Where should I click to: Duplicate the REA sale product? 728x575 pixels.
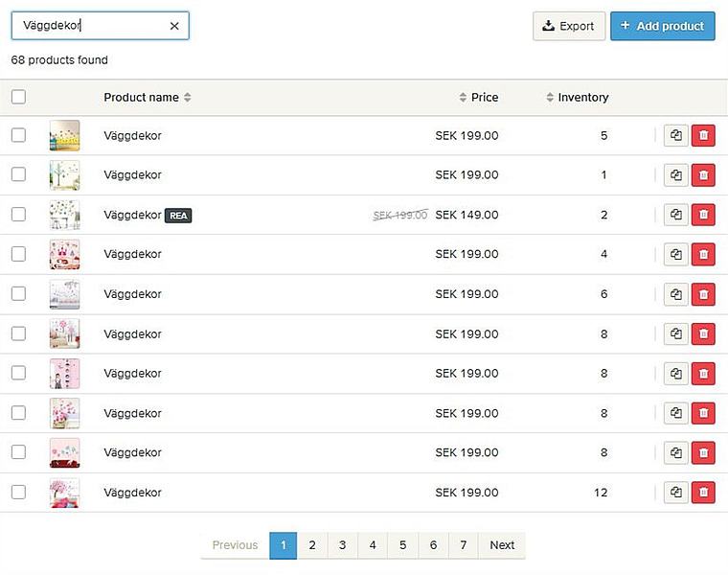[676, 215]
